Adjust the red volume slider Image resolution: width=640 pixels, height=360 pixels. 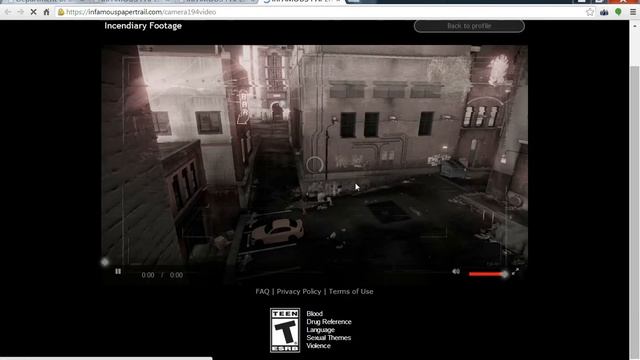tap(488, 274)
